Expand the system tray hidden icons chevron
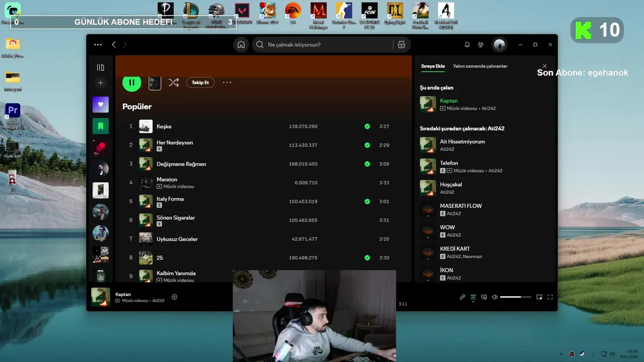This screenshot has width=644, height=362. pyautogui.click(x=561, y=354)
